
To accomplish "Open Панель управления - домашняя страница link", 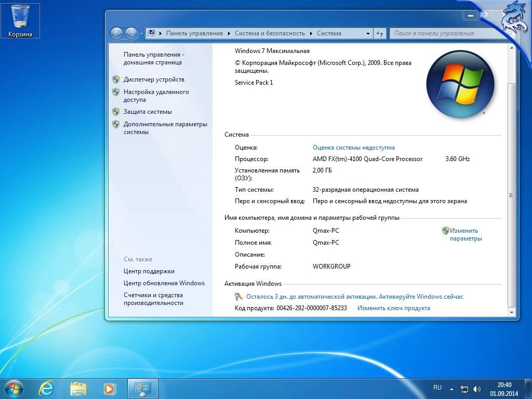I will (154, 58).
